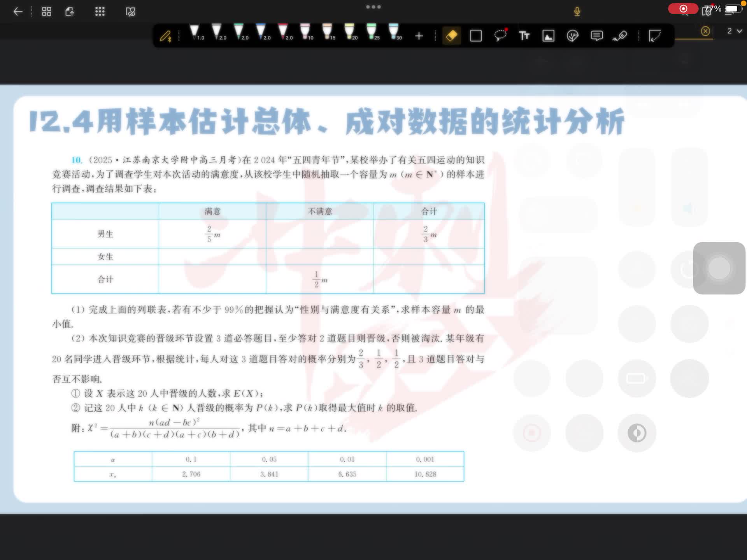Select the shape rectangle tool
The image size is (747, 560).
pyautogui.click(x=475, y=36)
